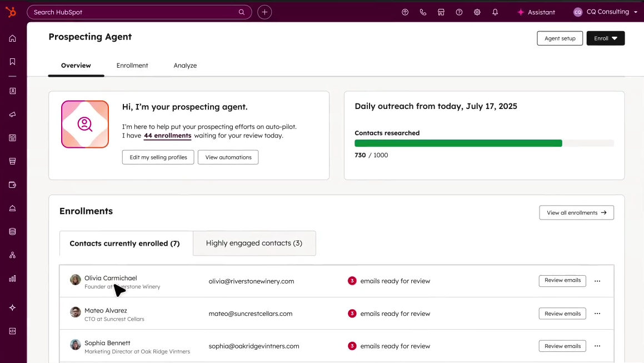Image resolution: width=644 pixels, height=363 pixels.
Task: Open more options for Sophia Bennett row
Action: point(597,346)
